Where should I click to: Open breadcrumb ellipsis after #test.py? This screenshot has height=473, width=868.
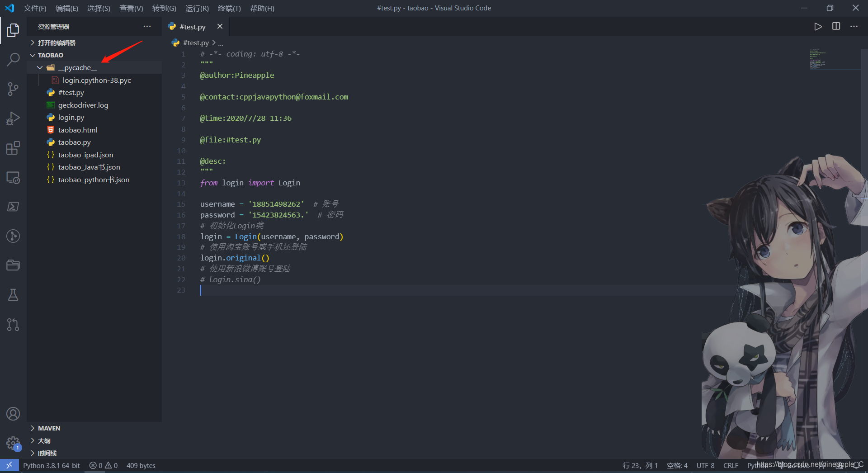click(x=221, y=43)
